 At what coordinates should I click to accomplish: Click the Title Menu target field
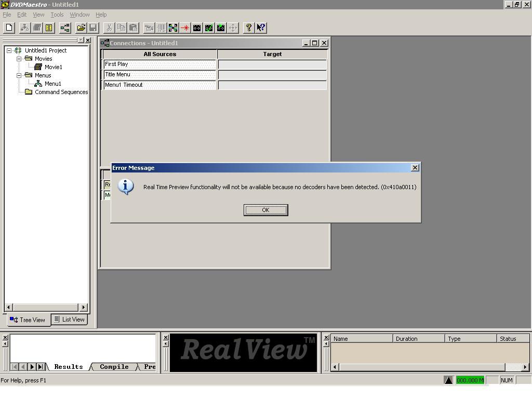pyautogui.click(x=272, y=75)
